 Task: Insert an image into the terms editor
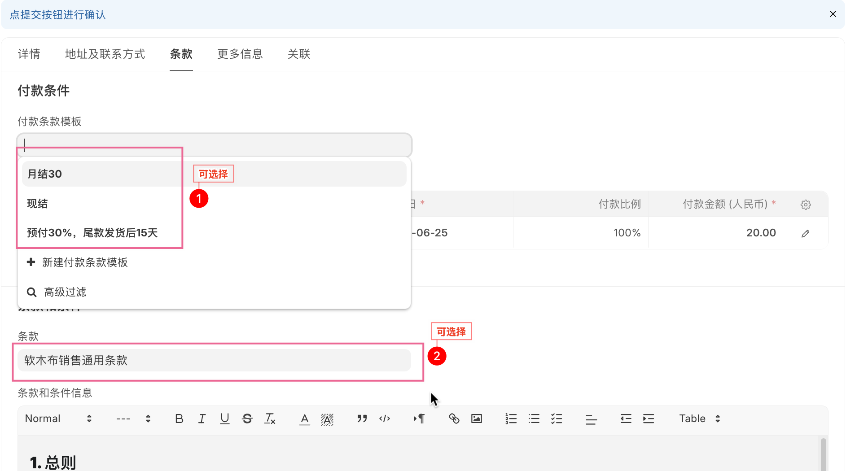tap(476, 419)
